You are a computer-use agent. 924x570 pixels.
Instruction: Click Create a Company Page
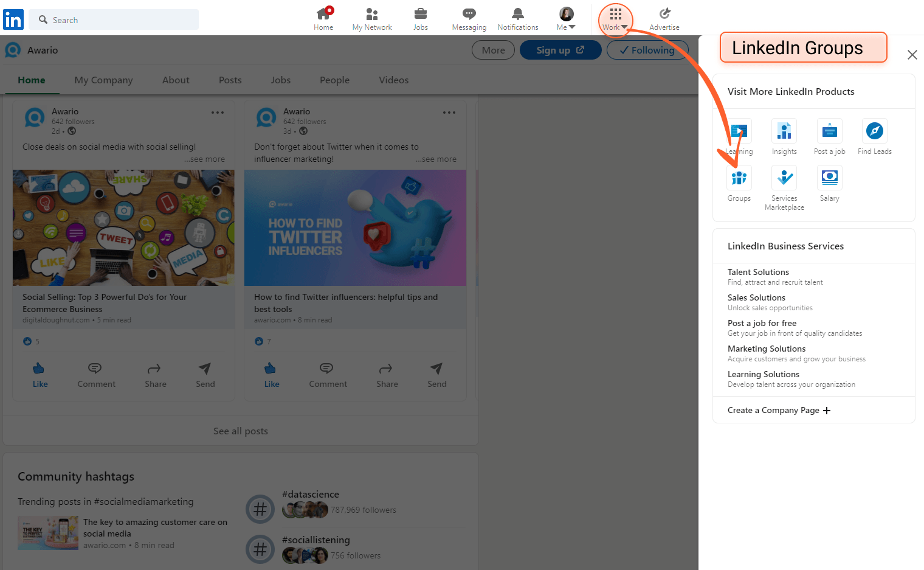click(778, 410)
